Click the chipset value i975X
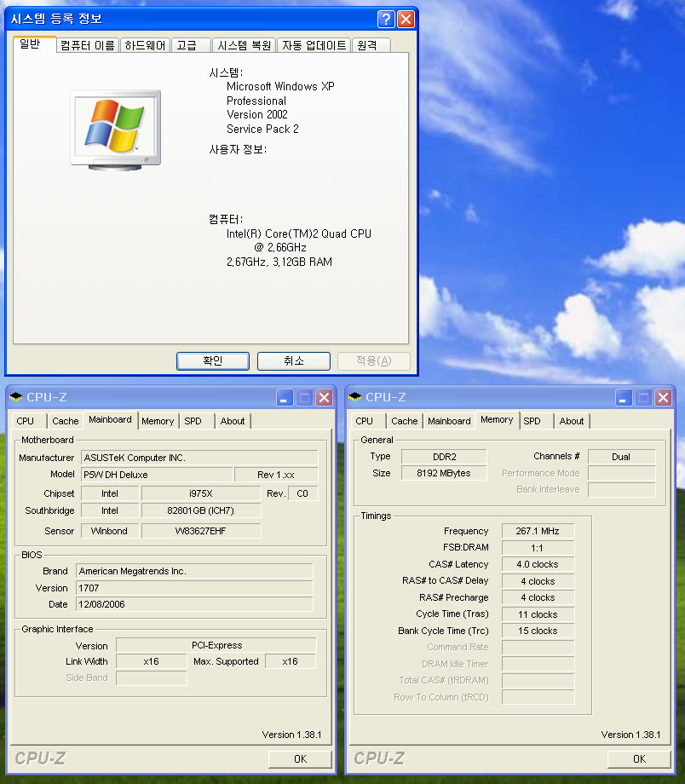This screenshot has width=685, height=784. tap(201, 493)
